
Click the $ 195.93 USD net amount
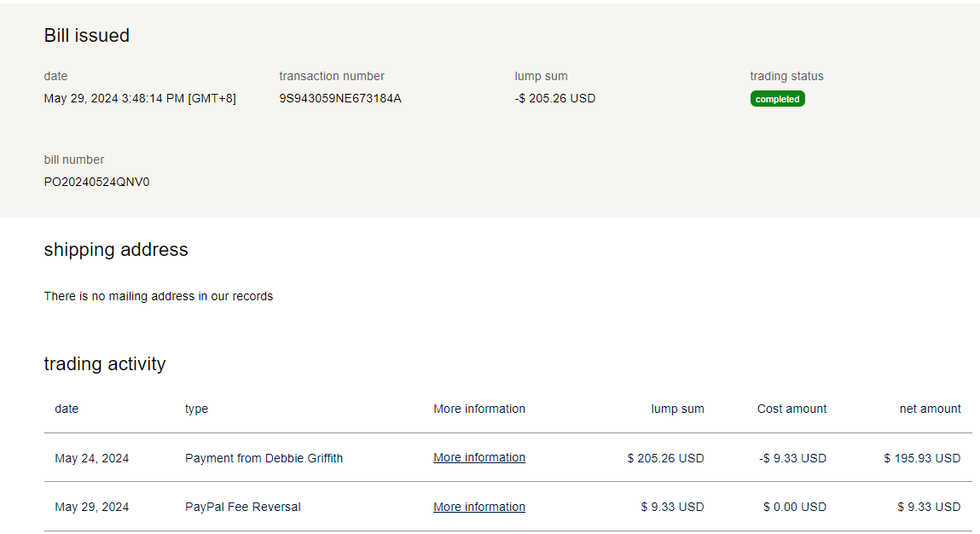922,458
